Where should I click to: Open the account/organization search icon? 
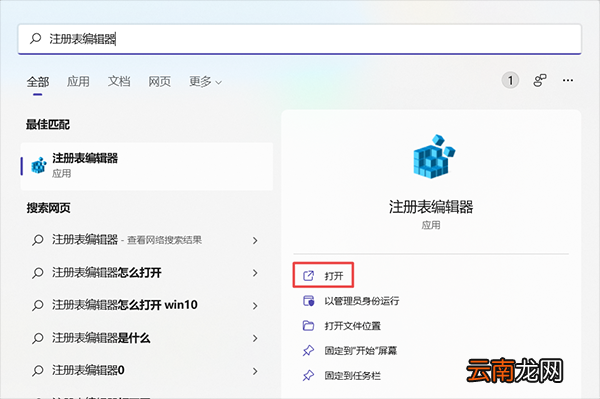coord(540,80)
